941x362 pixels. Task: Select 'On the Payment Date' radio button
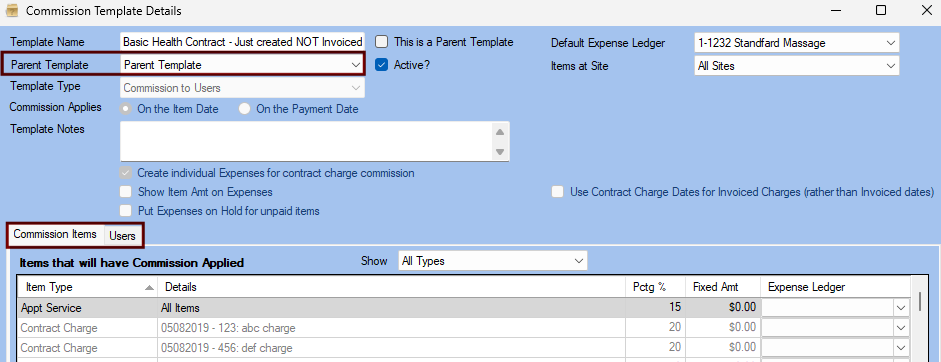click(244, 109)
